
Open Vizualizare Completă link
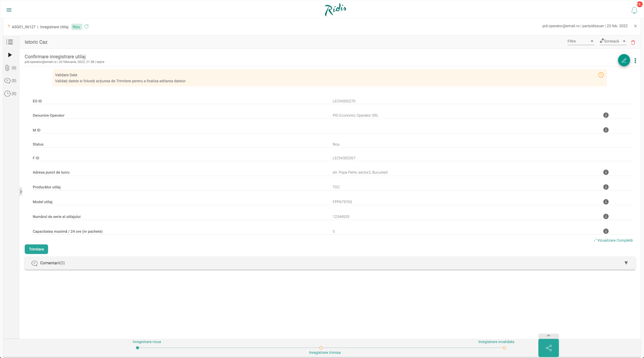(x=613, y=240)
